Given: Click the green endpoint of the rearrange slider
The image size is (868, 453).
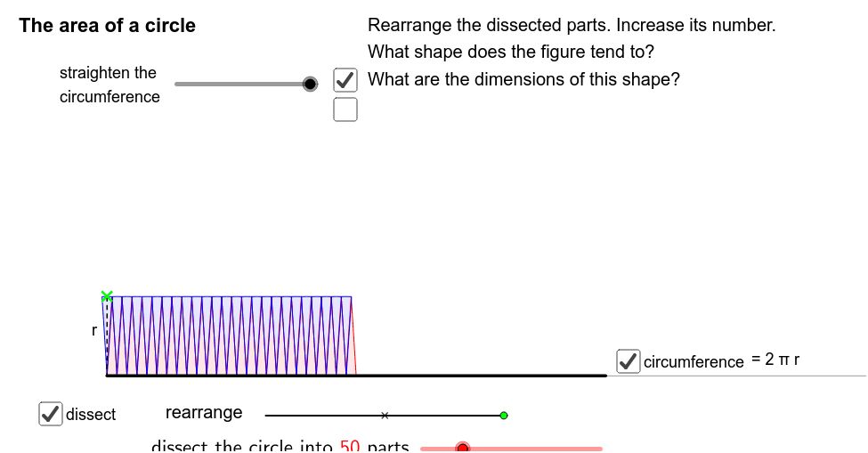Looking at the screenshot, I should click(504, 415).
